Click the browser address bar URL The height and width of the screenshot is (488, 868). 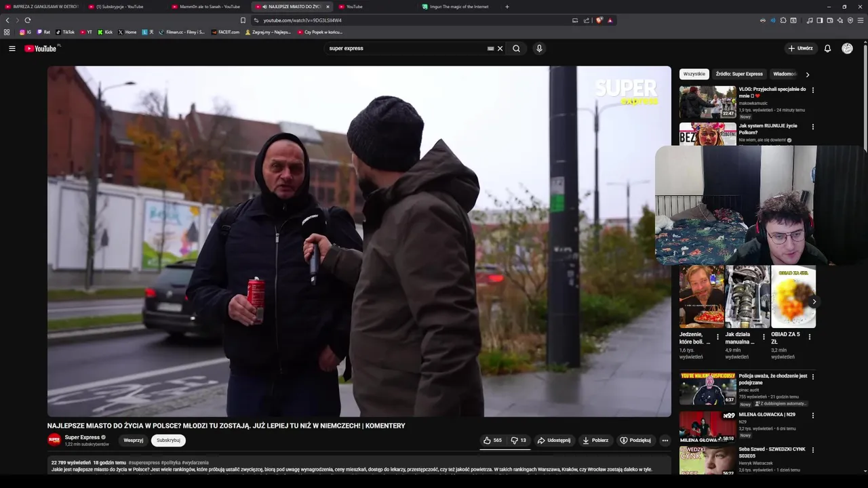click(302, 20)
